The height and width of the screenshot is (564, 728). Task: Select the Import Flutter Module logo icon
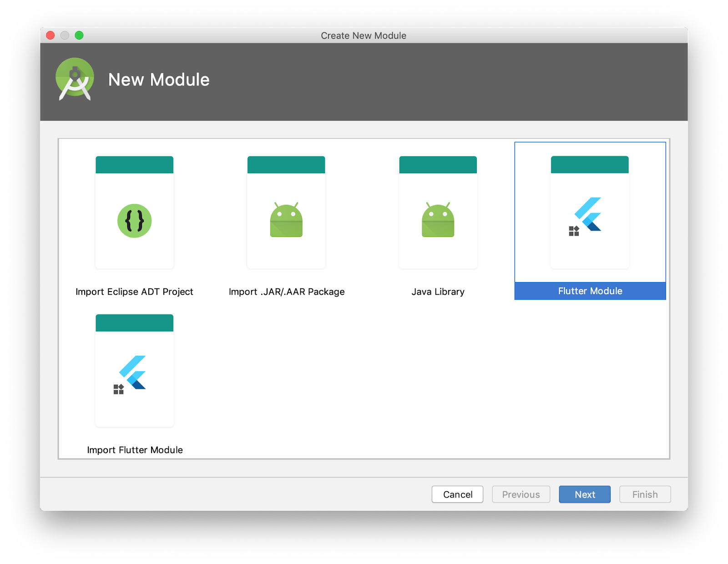pos(130,375)
